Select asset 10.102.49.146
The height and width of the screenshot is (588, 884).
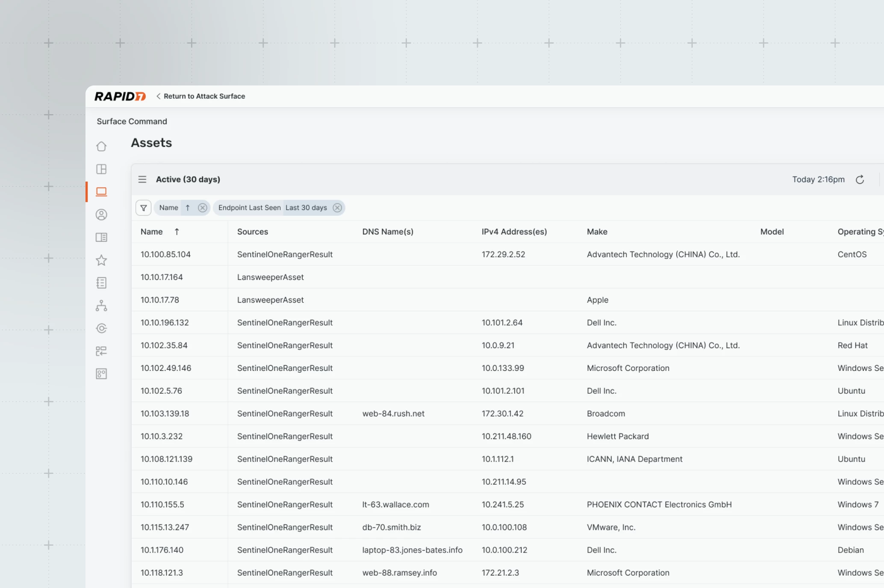point(166,368)
